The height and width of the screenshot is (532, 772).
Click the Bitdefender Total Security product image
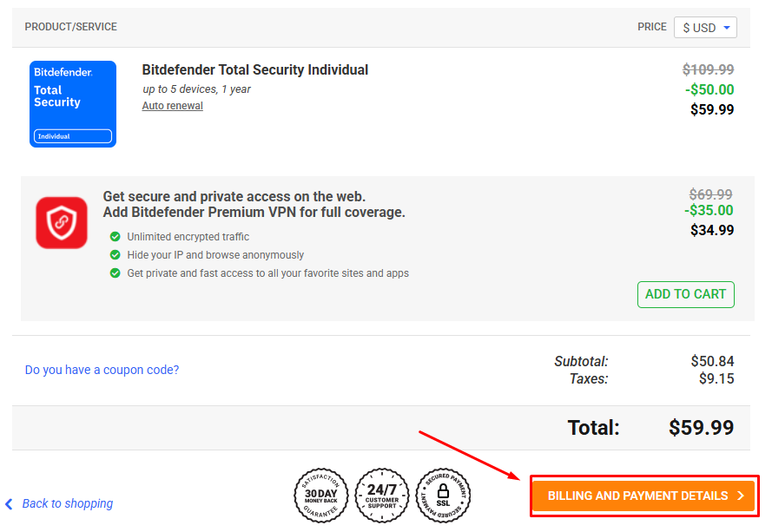[x=73, y=104]
